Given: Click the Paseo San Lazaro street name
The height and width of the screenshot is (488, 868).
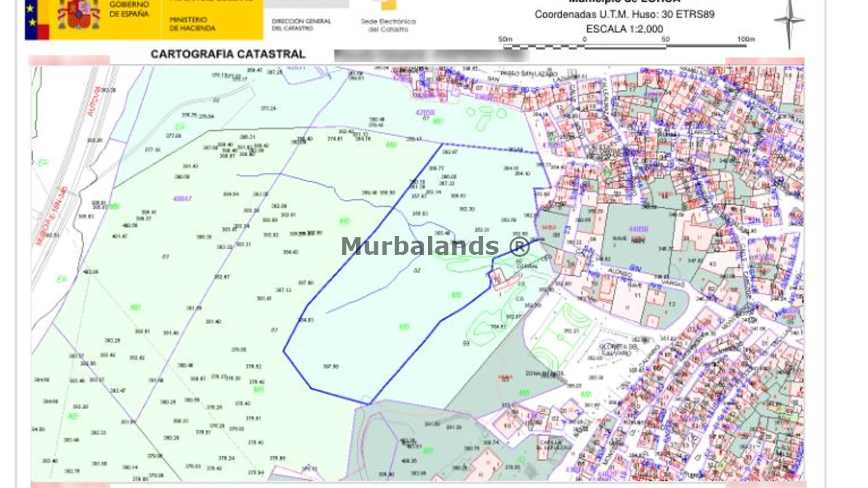Looking at the screenshot, I should point(529,73).
